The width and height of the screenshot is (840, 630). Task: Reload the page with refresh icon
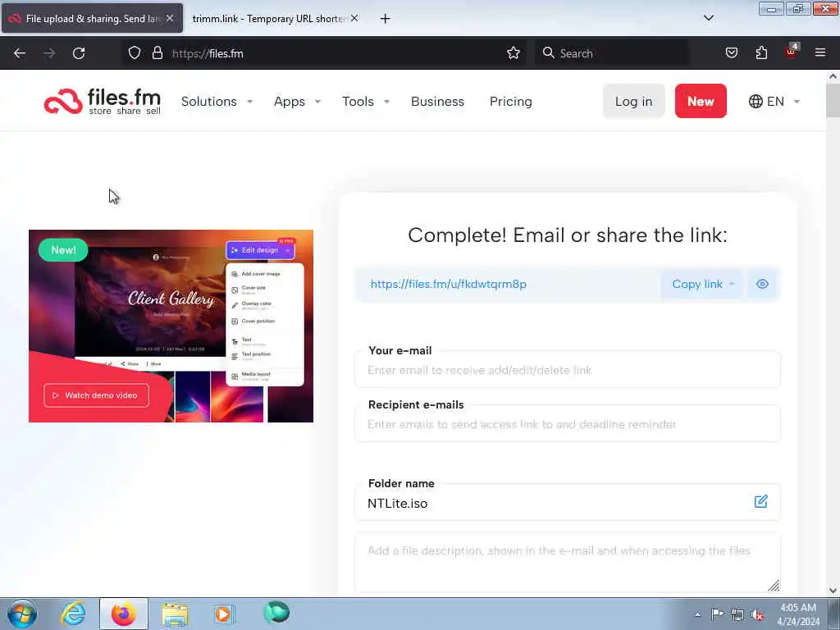pyautogui.click(x=79, y=53)
